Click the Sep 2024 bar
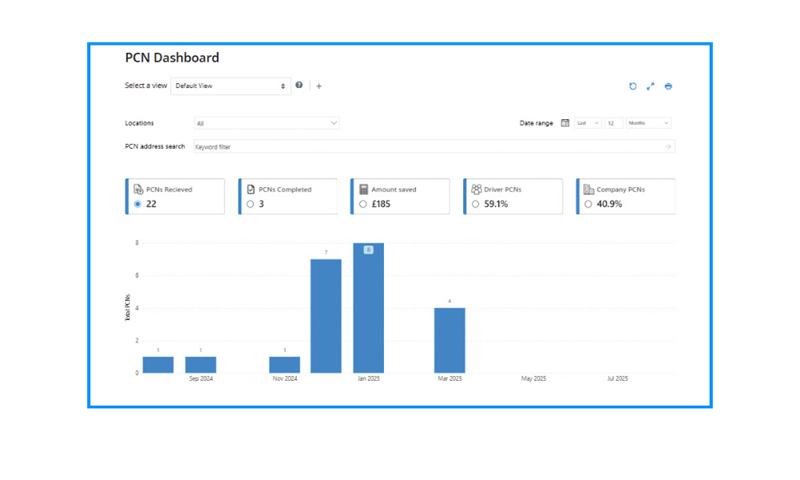The image size is (800, 480). [201, 365]
